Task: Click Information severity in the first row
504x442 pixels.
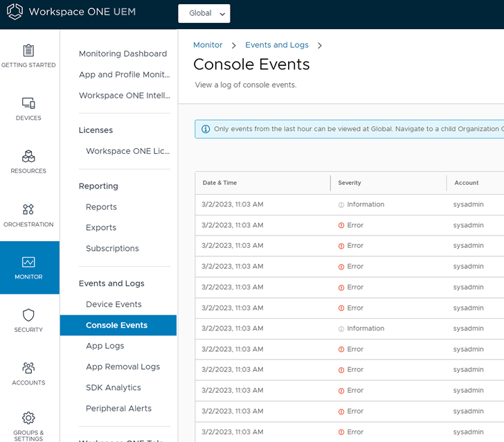Action: click(x=361, y=204)
